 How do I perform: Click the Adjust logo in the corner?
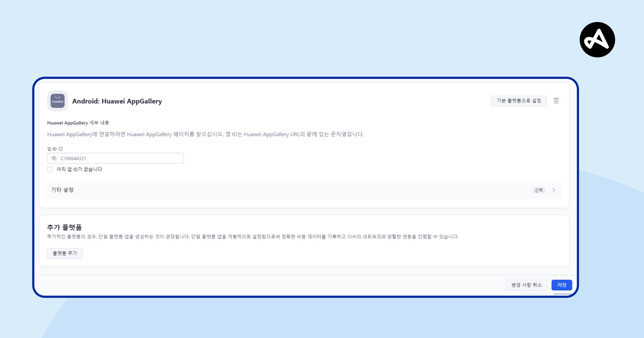(x=597, y=40)
